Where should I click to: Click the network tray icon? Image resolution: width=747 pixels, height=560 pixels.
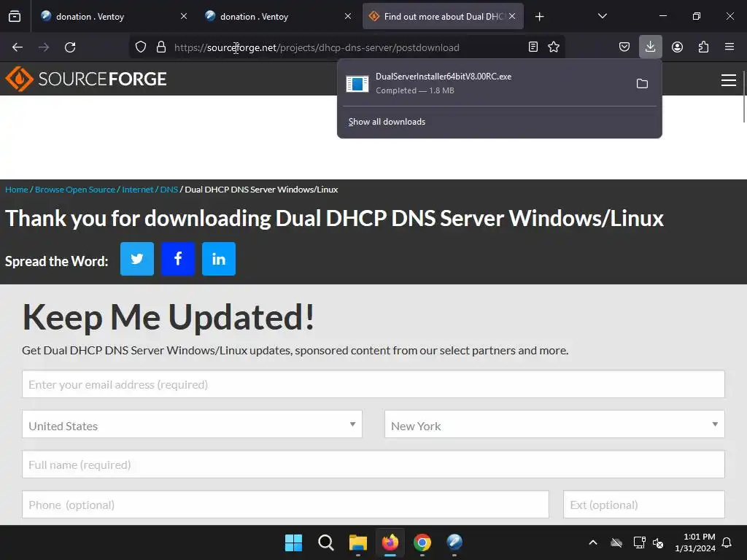pos(639,542)
